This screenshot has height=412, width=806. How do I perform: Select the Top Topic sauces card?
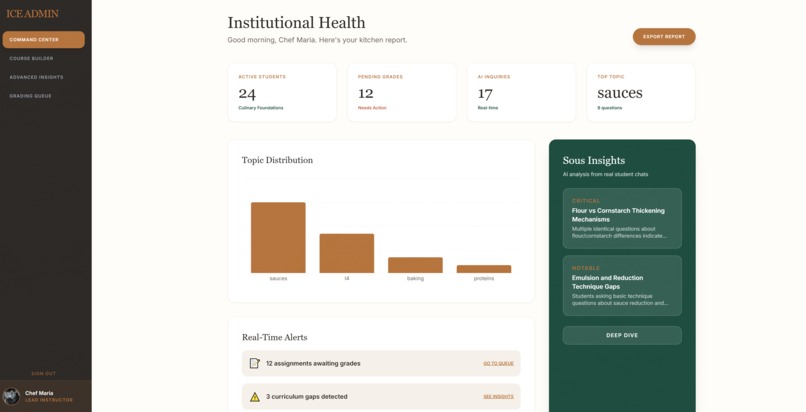pyautogui.click(x=640, y=92)
